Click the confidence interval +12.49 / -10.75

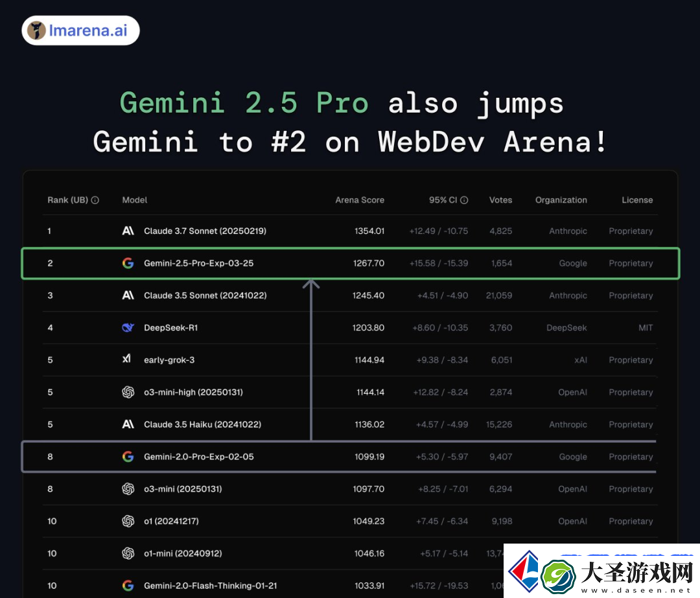439,231
